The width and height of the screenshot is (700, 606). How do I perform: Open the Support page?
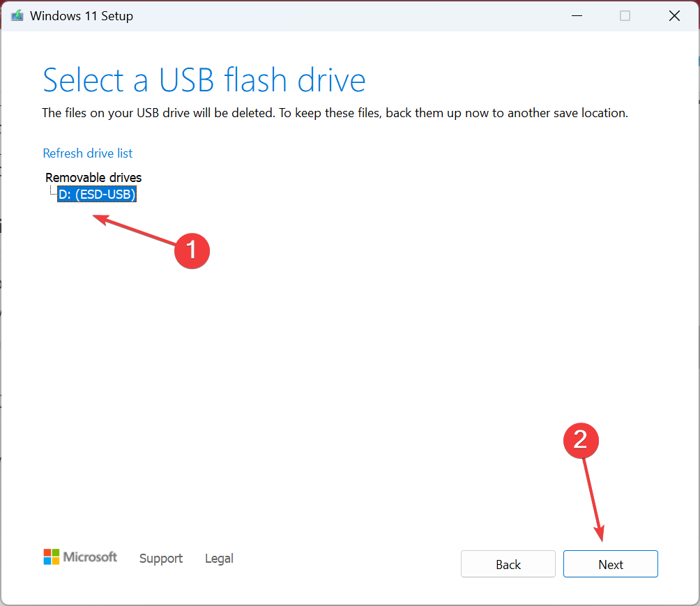click(x=160, y=558)
